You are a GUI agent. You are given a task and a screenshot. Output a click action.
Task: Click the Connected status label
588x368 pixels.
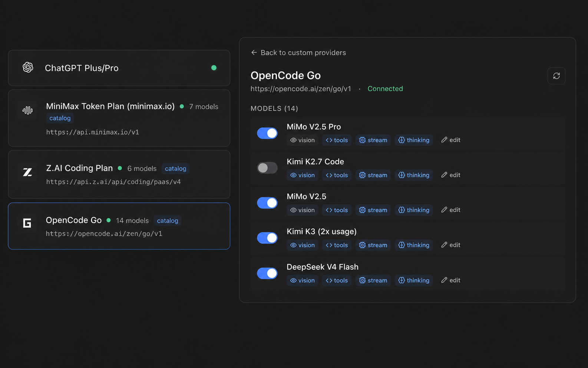click(385, 89)
